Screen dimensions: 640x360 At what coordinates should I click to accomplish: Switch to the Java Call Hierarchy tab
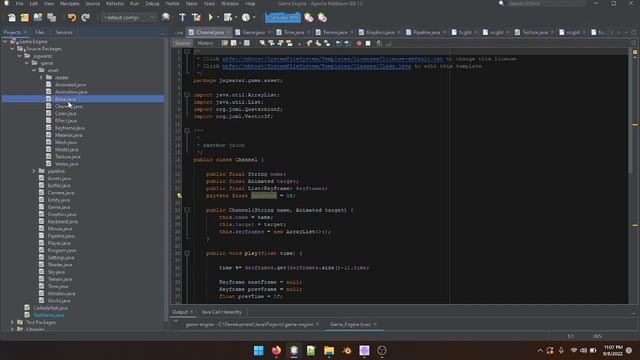point(221,312)
